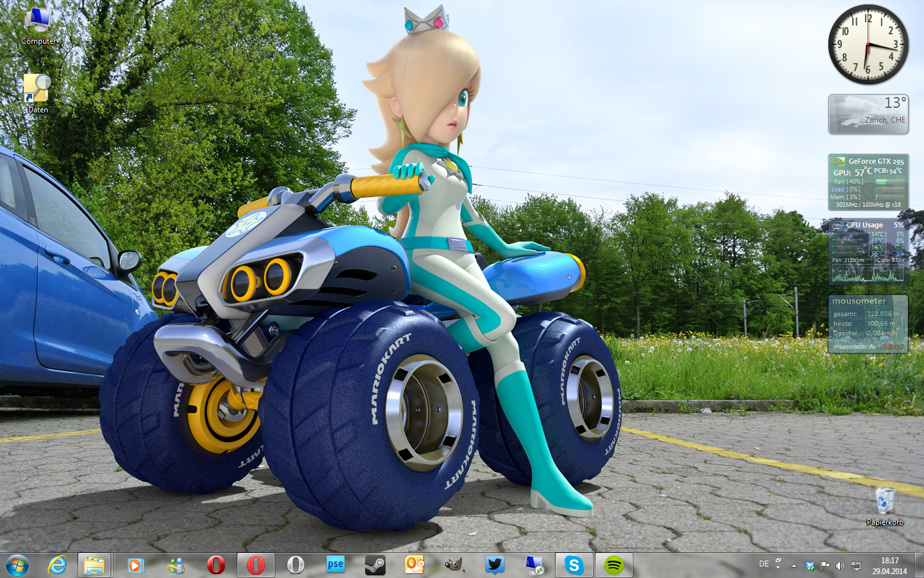This screenshot has width=924, height=578.
Task: Click the analog clock gadget
Action: (x=868, y=44)
